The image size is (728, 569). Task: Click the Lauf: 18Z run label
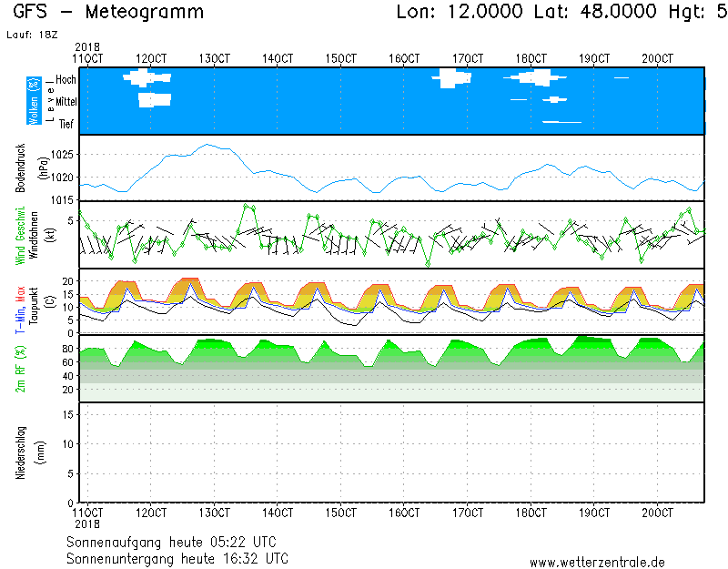click(30, 34)
